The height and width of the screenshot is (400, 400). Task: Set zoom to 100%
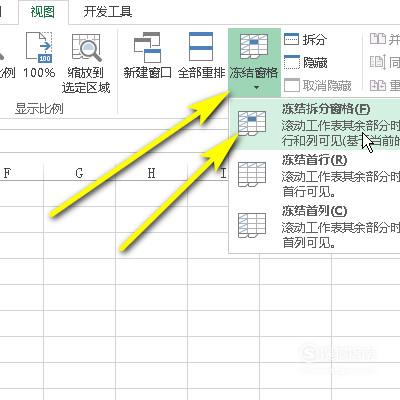pyautogui.click(x=39, y=55)
